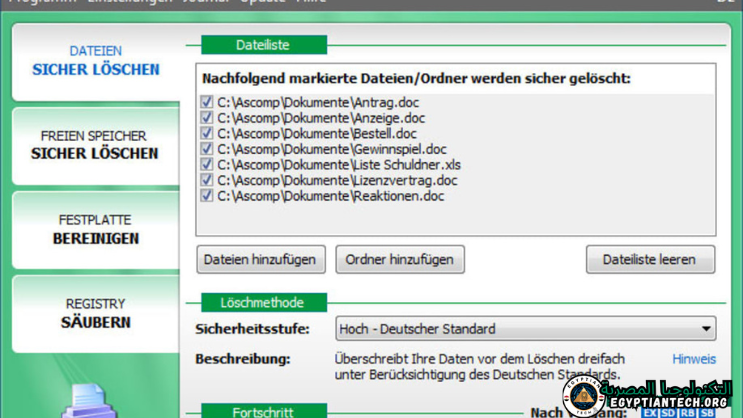The image size is (743, 418).
Task: Open the Sicherheitsstufe dropdown
Action: click(706, 329)
